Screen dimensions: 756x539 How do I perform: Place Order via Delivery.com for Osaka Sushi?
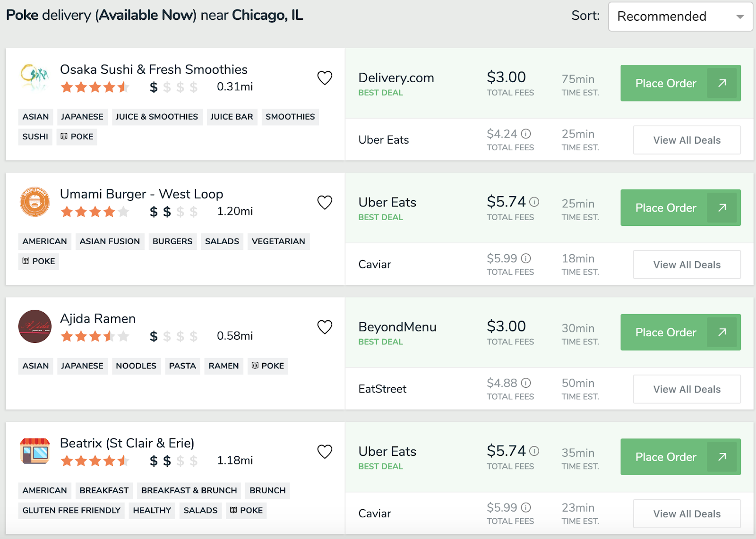point(680,83)
